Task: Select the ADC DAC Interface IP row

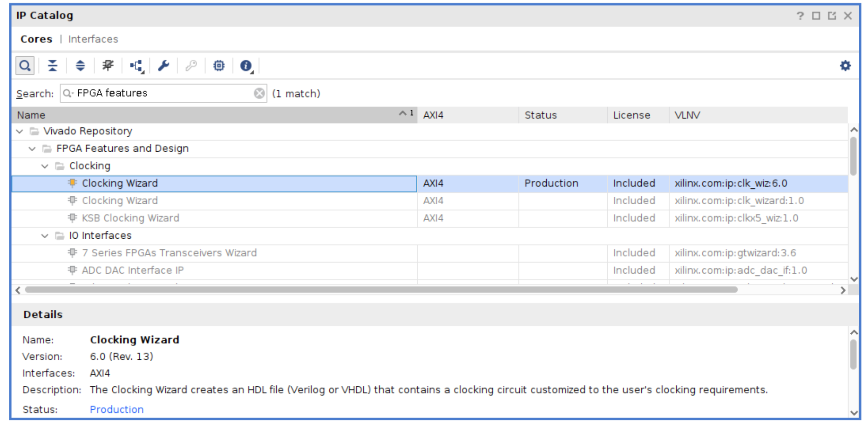Action: (x=132, y=270)
